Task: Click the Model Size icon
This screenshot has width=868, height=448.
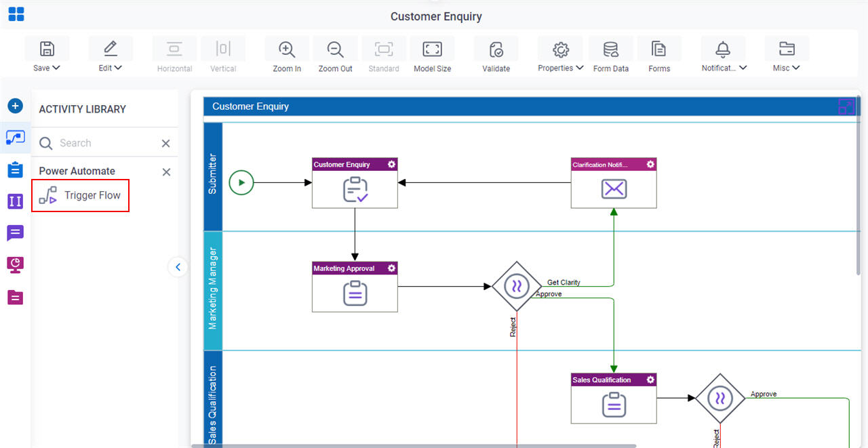Action: pos(432,49)
